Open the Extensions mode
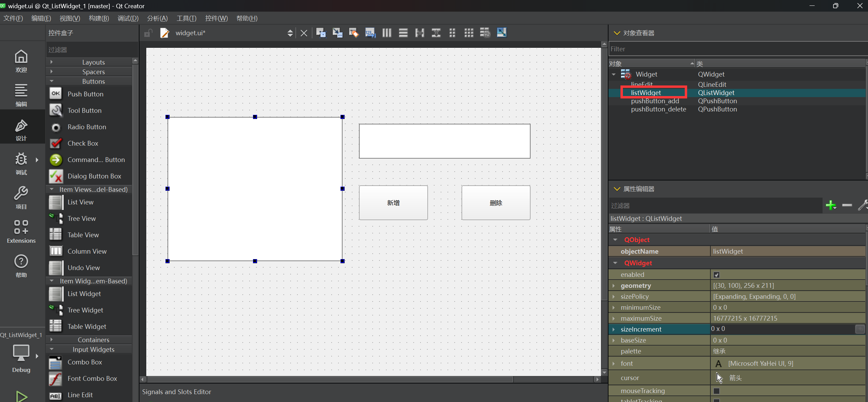Viewport: 868px width, 402px height. tap(21, 231)
